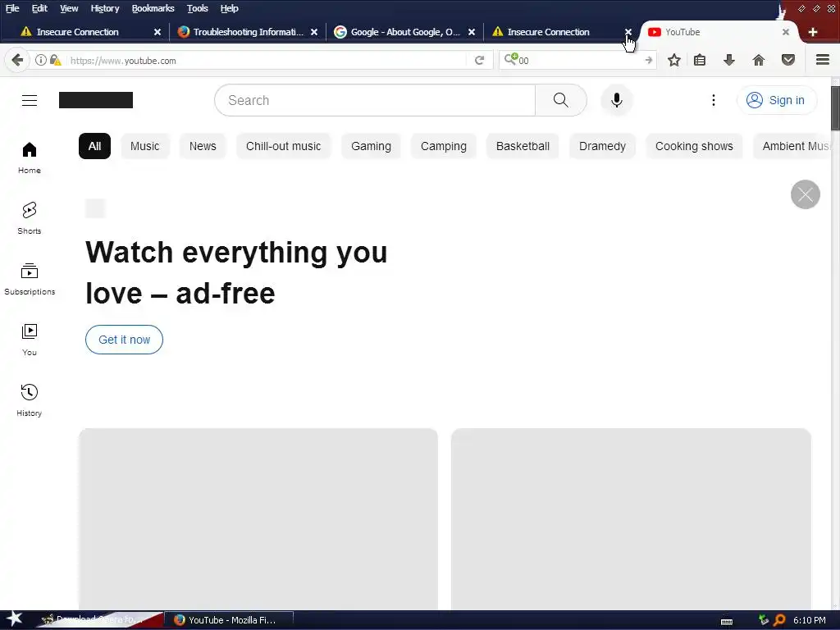Screen dimensions: 840x630
Task: Select the Camping filter chip
Action: point(444,146)
